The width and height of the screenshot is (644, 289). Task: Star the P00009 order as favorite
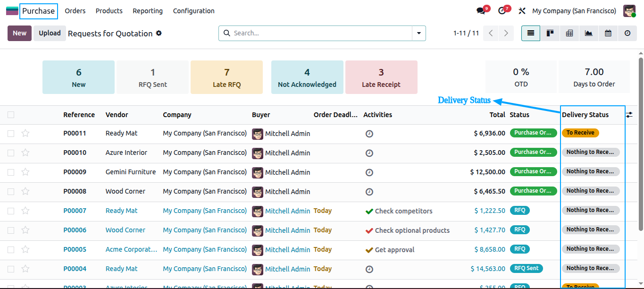(25, 172)
